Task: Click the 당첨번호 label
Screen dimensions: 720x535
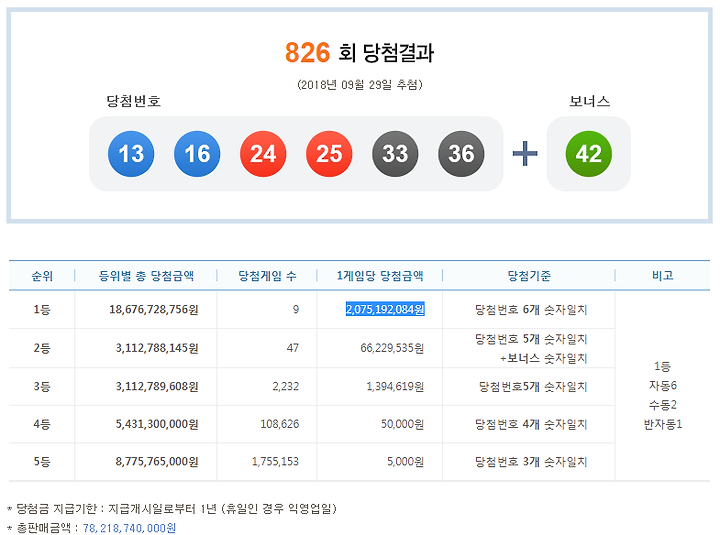Action: [134, 101]
